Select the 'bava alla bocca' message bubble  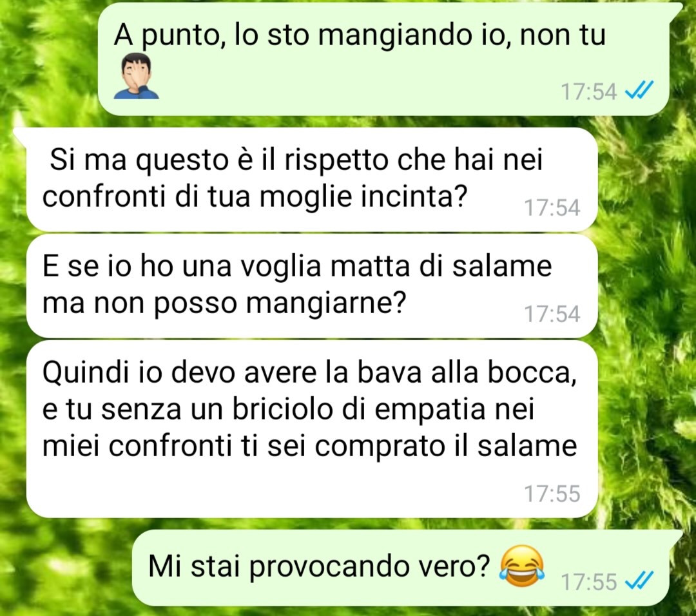pos(312,429)
